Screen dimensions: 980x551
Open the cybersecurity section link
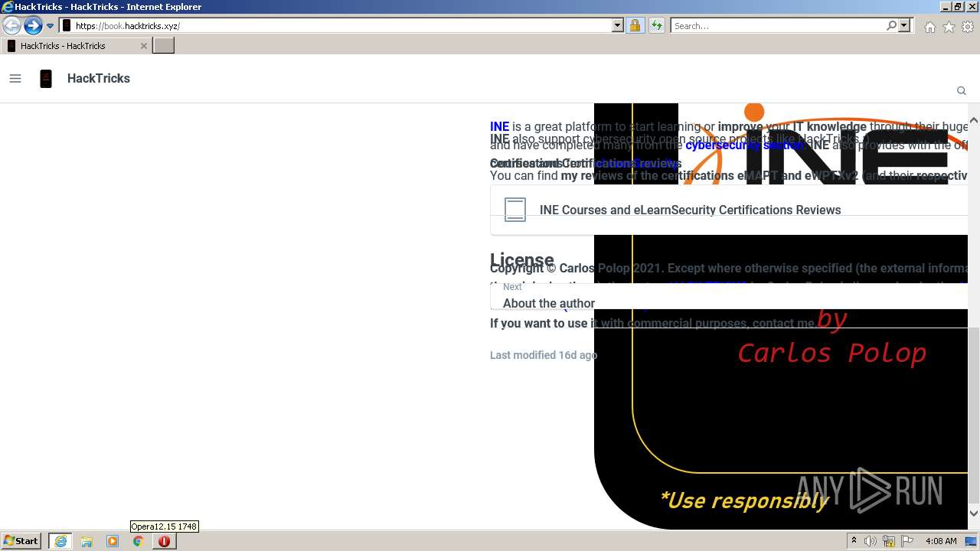(x=744, y=145)
